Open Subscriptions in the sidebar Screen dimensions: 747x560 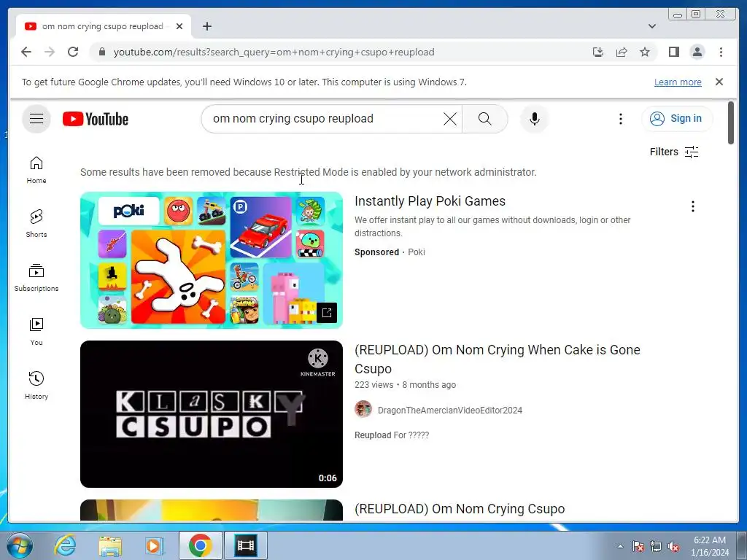tap(36, 278)
